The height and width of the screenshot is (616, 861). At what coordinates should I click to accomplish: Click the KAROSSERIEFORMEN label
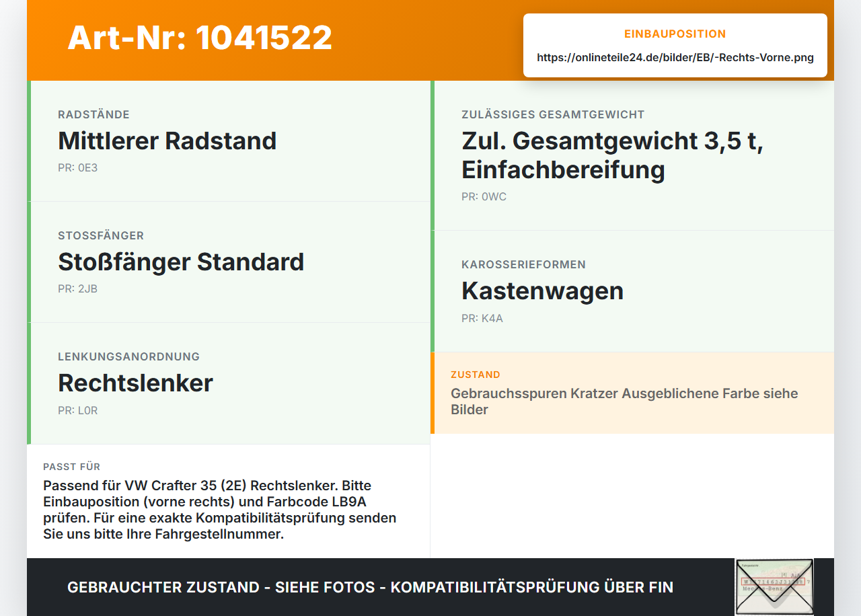point(523,264)
